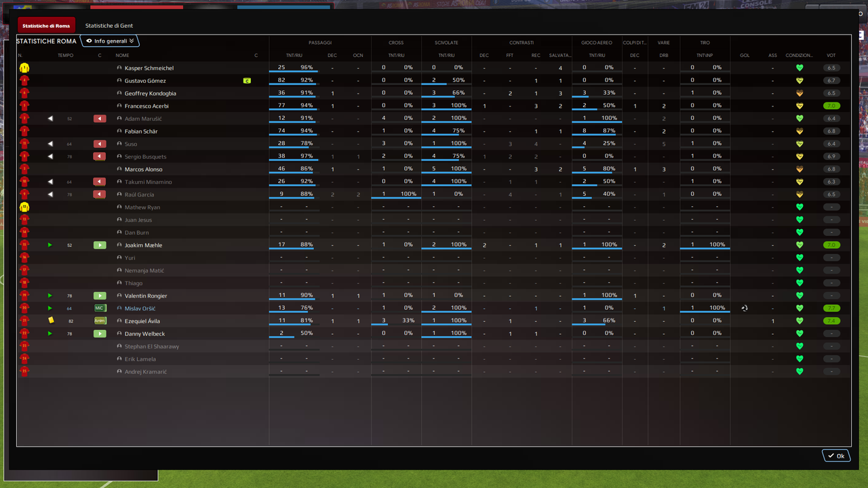Open Gustavo Gómez's player profile
Screen dimensions: 868x488
(x=145, y=81)
